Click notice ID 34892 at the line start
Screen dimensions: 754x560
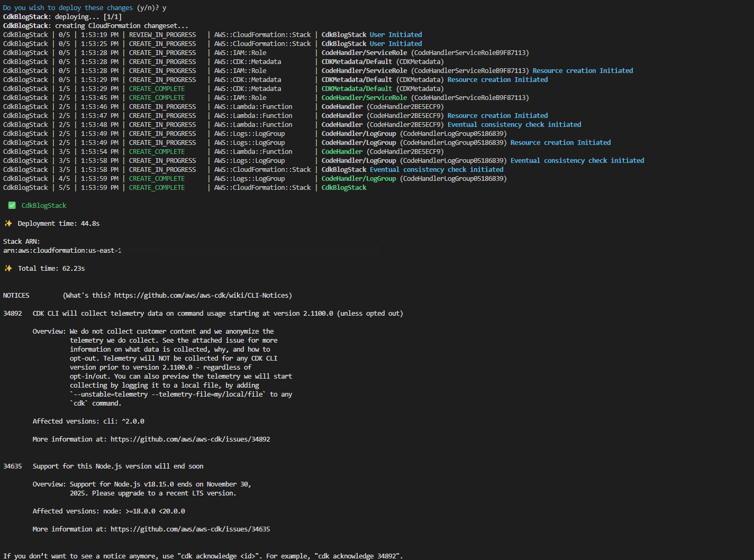click(12, 313)
